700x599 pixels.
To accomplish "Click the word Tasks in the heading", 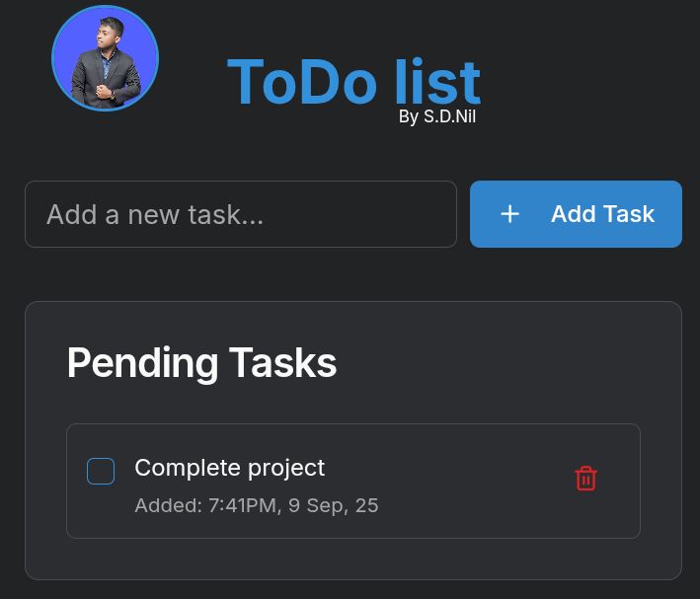I will pyautogui.click(x=282, y=363).
